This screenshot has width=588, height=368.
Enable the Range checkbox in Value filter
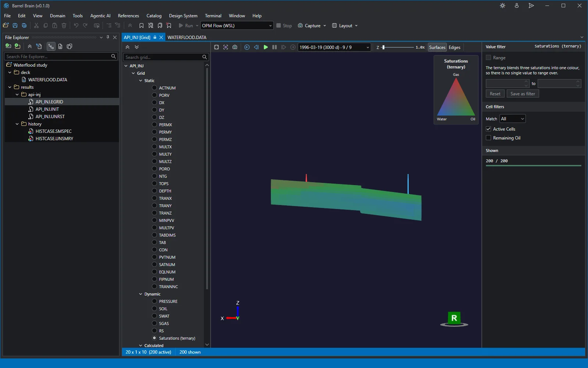(488, 57)
